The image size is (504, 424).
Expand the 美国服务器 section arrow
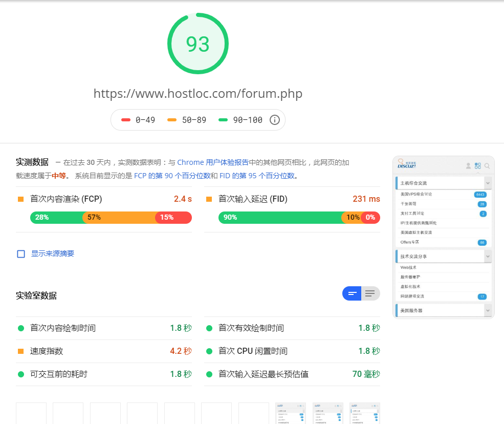[x=488, y=310]
